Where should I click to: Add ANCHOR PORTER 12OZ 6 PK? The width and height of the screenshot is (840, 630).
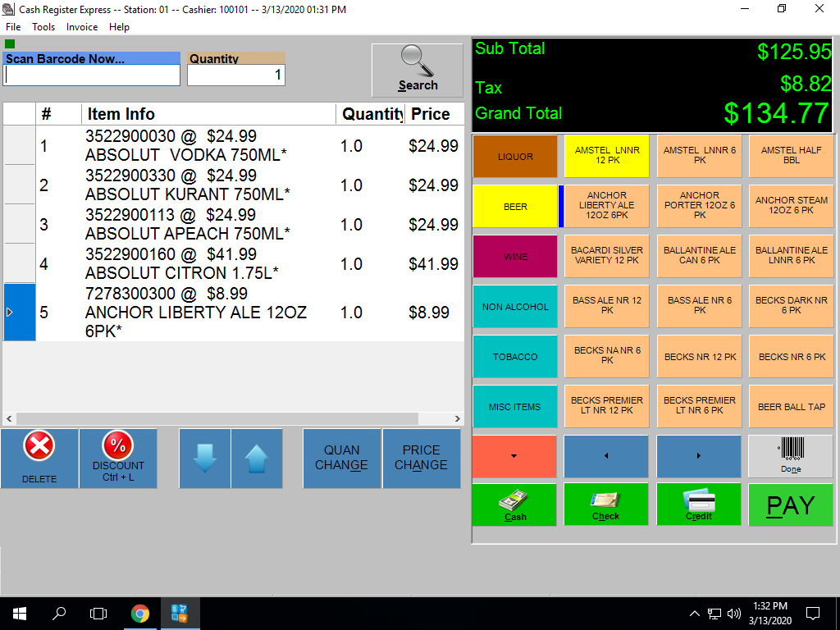[699, 206]
